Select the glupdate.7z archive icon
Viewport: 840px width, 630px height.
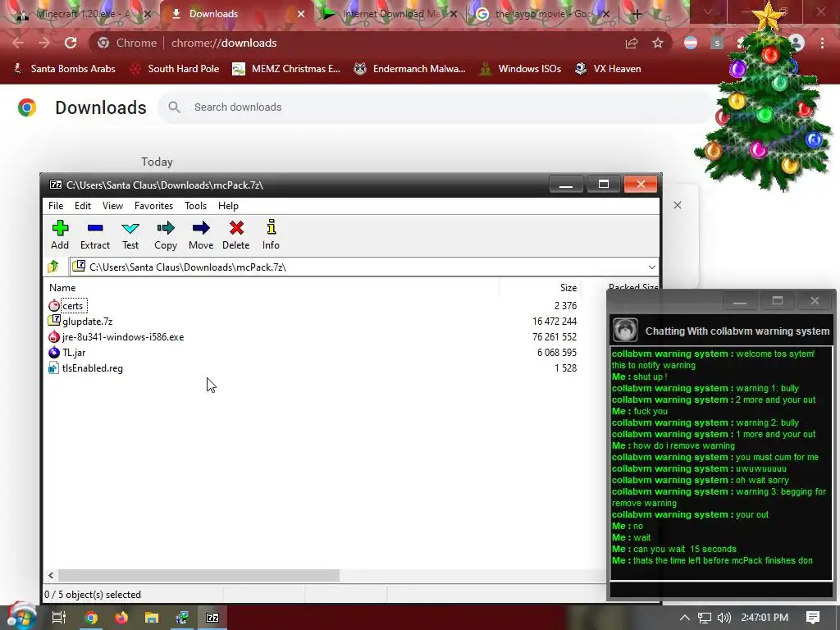54,321
